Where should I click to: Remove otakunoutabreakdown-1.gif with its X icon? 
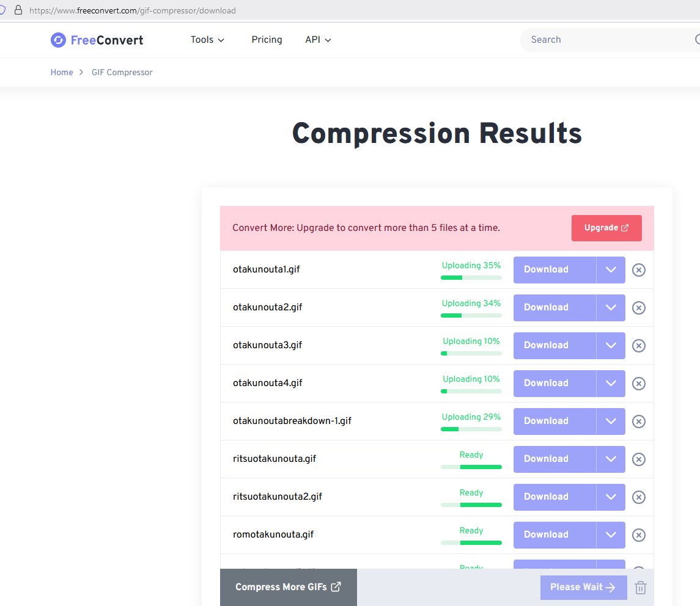coord(638,422)
